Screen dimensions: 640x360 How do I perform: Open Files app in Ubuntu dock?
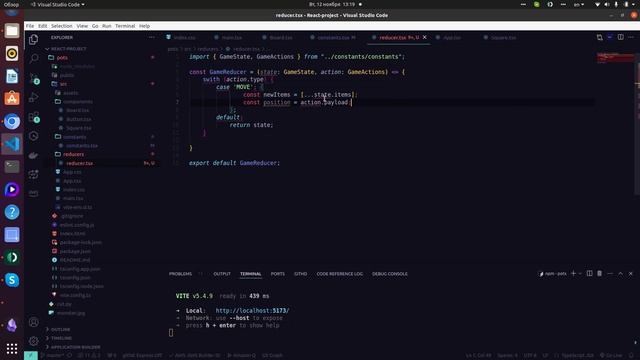(x=12, y=31)
